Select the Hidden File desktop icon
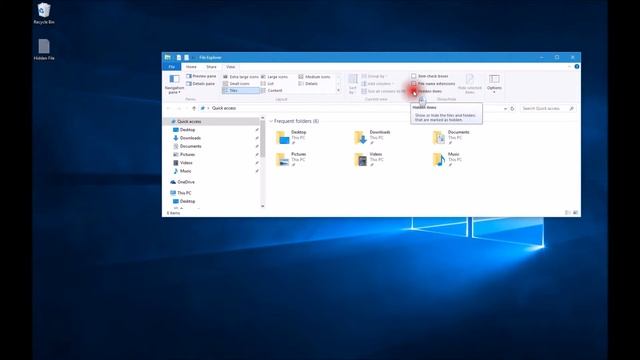The width and height of the screenshot is (640, 360). coord(44,50)
